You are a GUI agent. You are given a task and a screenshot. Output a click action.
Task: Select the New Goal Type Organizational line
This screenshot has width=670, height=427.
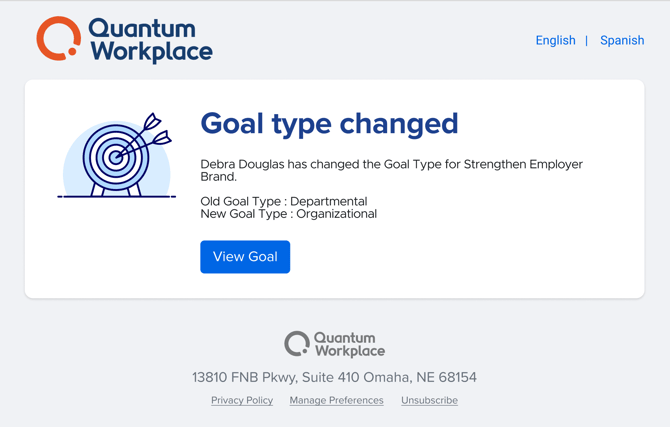(x=289, y=214)
